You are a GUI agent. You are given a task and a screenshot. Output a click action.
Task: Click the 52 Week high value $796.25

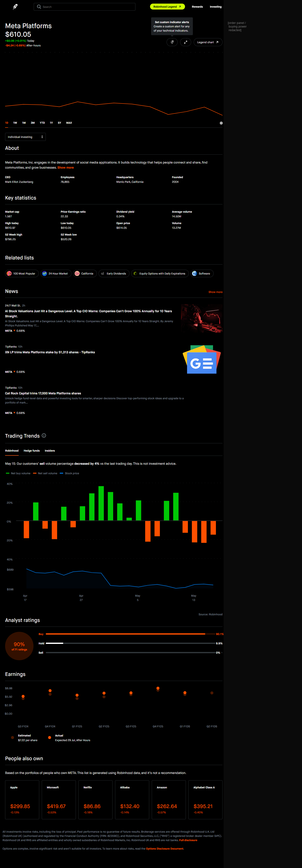[x=10, y=239]
